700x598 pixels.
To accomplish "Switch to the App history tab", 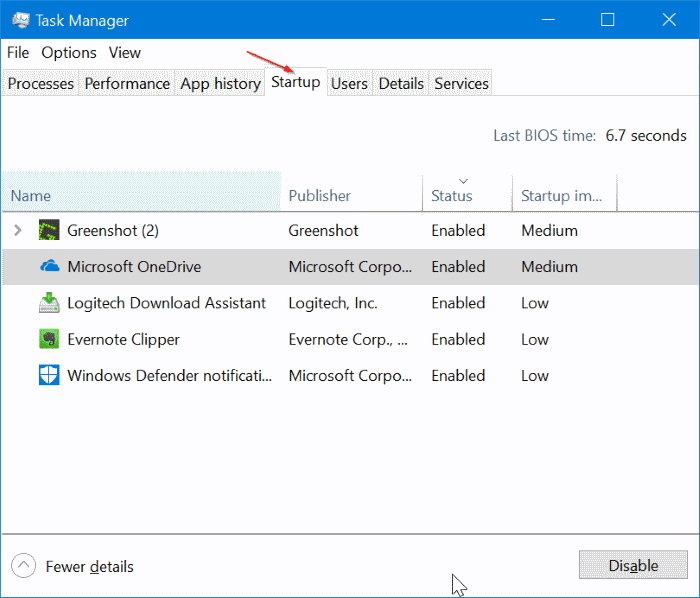I will pos(221,83).
